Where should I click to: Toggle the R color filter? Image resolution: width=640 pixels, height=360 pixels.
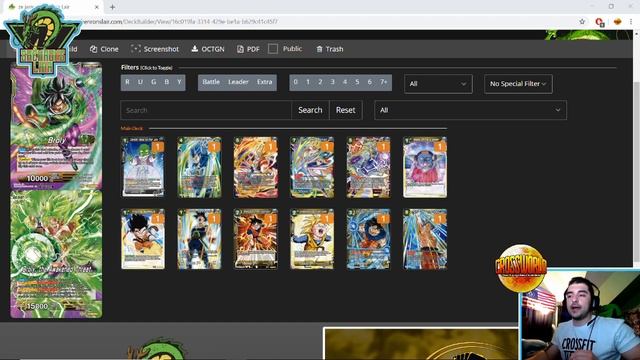[x=127, y=82]
